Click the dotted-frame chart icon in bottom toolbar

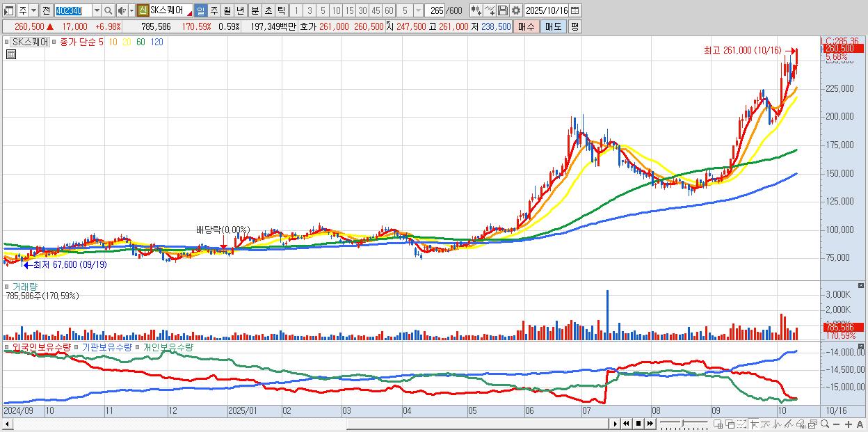tap(741, 424)
